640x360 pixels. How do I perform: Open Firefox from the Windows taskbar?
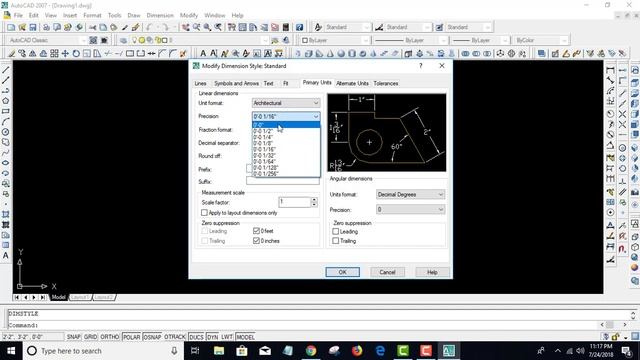[x=357, y=351]
